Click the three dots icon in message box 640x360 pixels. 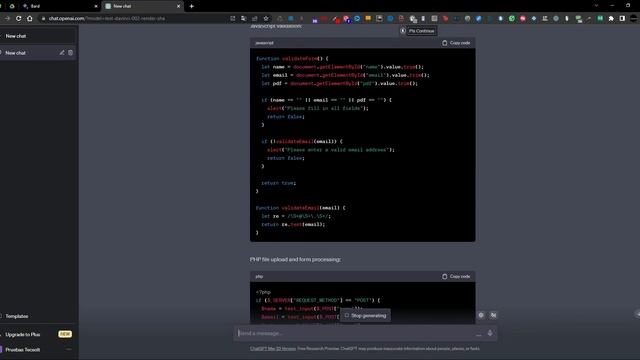pyautogui.click(x=478, y=334)
